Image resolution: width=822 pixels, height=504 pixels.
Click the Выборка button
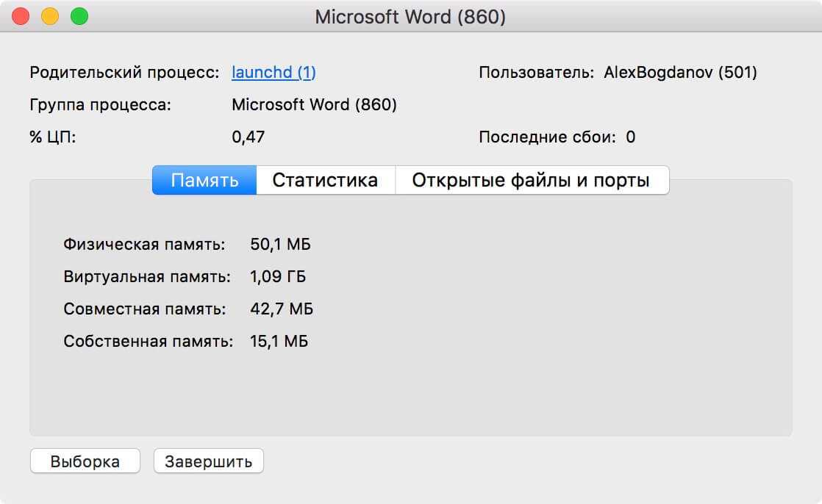click(85, 461)
